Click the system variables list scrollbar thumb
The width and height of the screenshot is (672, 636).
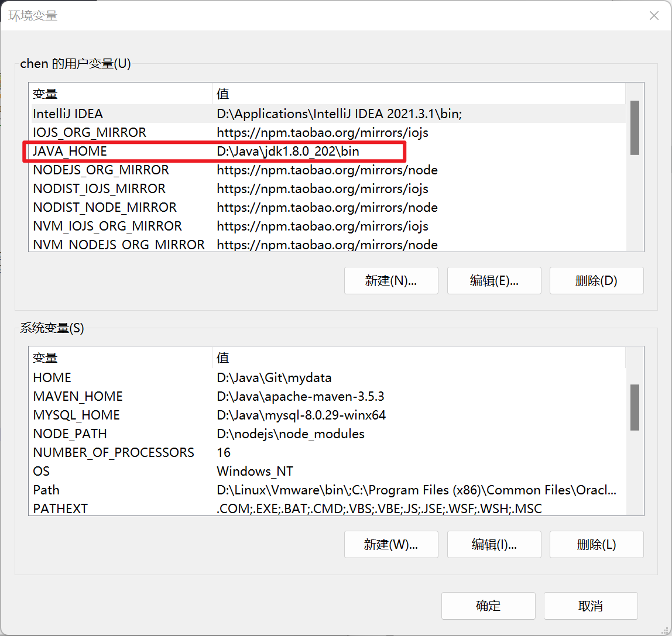635,407
